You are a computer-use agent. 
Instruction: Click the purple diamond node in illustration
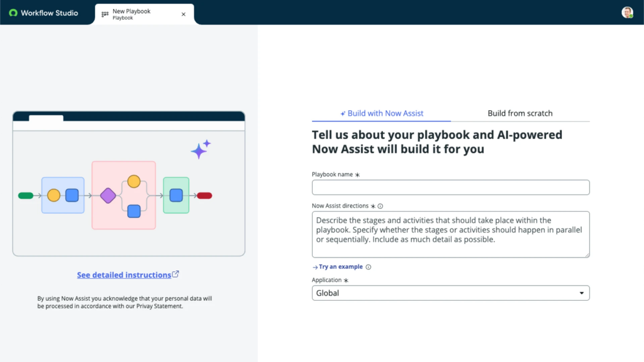pyautogui.click(x=108, y=195)
